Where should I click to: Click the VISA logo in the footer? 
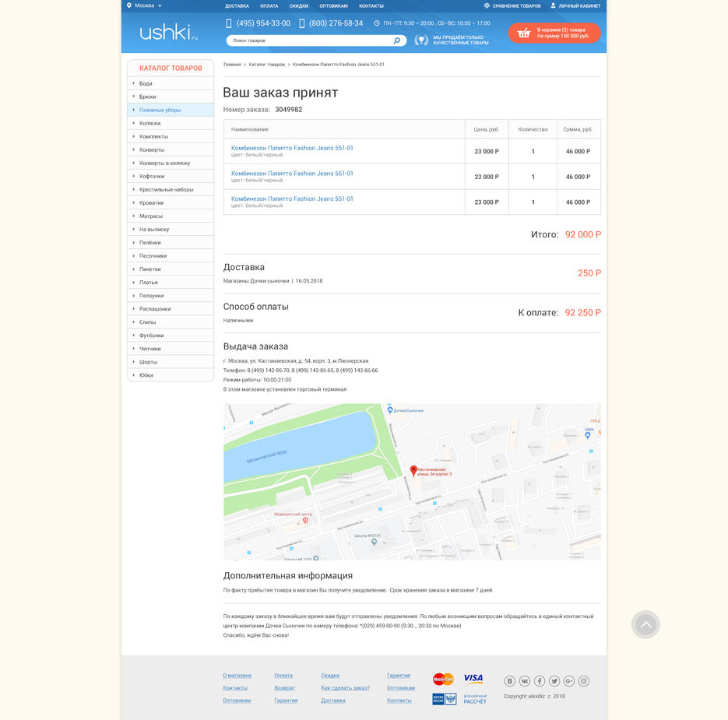[x=473, y=679]
